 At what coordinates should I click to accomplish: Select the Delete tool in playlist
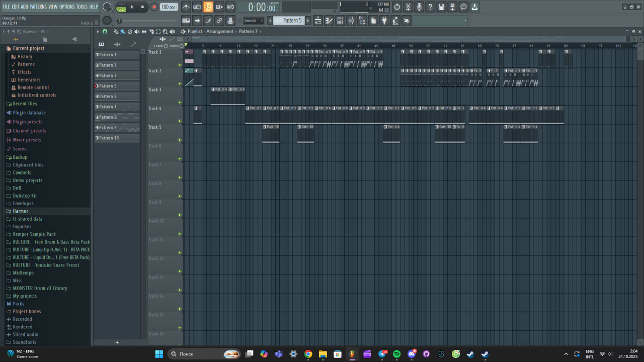point(130,32)
